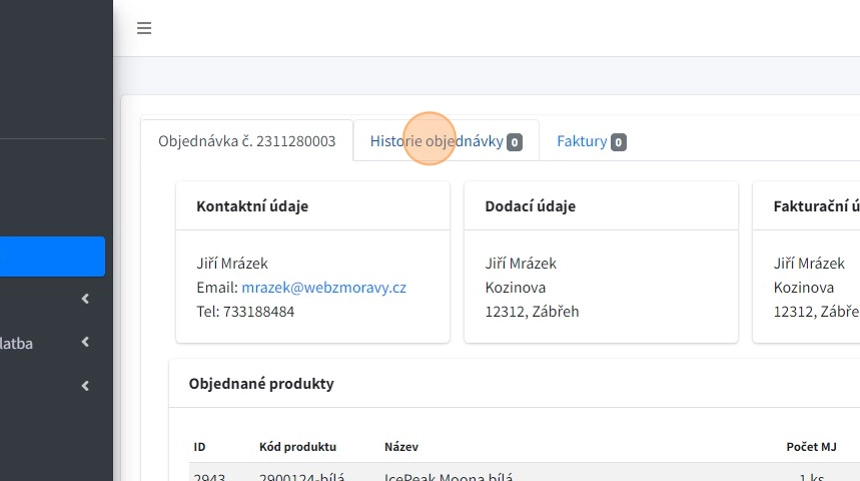Select the Objednávka č. 2311280003 tab
Image resolution: width=860 pixels, height=481 pixels.
click(x=246, y=141)
